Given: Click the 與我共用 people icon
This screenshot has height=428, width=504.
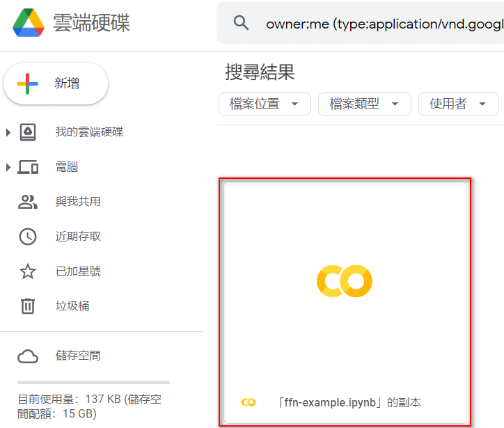Looking at the screenshot, I should coord(28,202).
